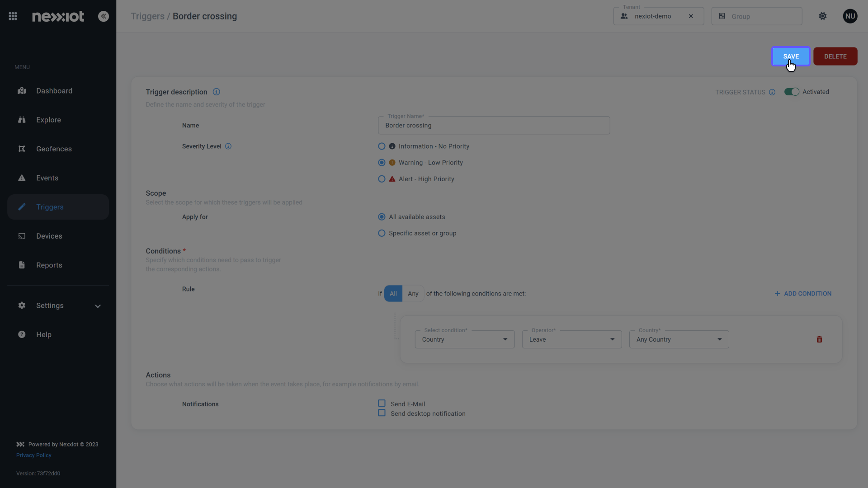This screenshot has width=868, height=488.
Task: Select Alert - High Priority severity
Action: [x=382, y=179]
